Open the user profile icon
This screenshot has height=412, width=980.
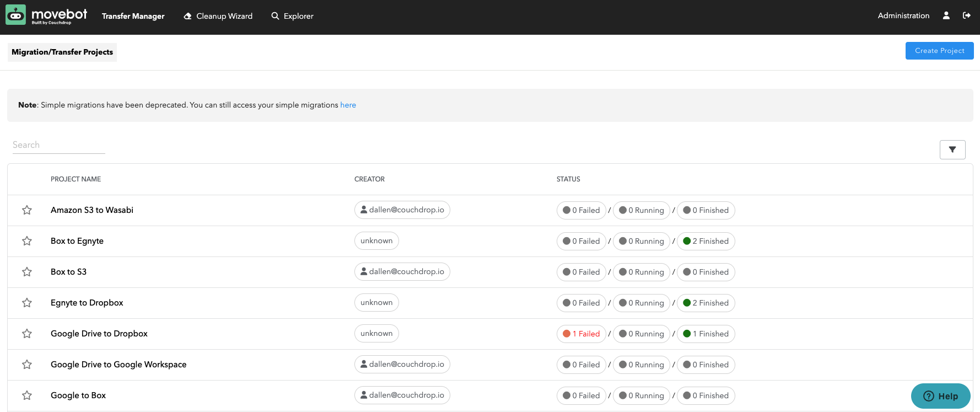click(x=946, y=15)
